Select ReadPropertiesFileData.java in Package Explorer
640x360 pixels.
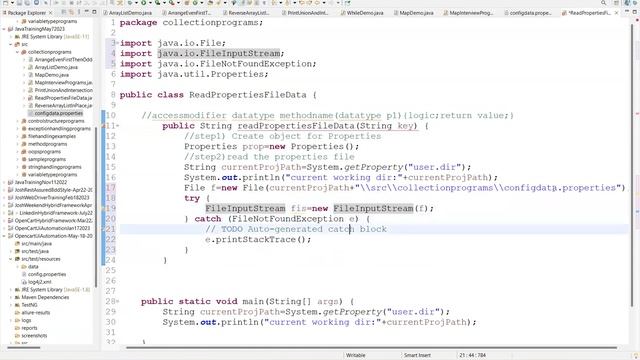[x=63, y=98]
